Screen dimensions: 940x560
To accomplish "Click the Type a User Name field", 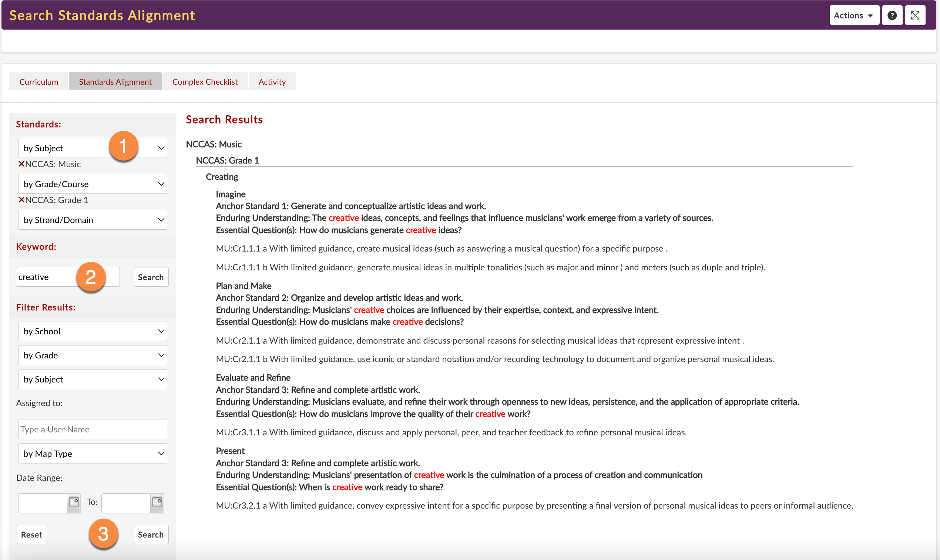I will (x=92, y=429).
